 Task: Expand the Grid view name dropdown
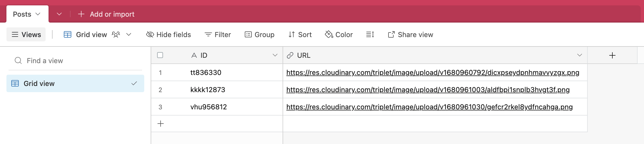coord(129,35)
